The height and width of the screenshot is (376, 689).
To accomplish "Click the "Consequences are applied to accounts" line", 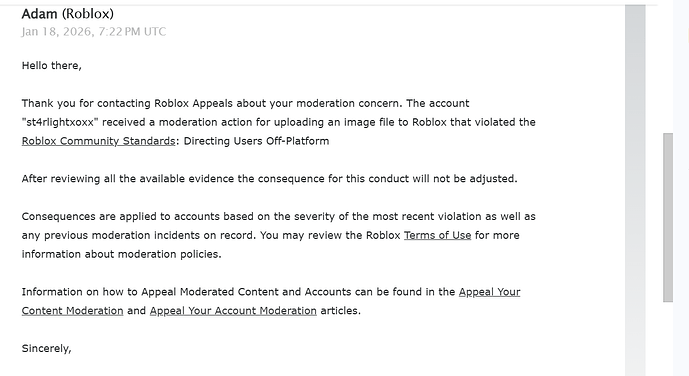I will point(279,217).
